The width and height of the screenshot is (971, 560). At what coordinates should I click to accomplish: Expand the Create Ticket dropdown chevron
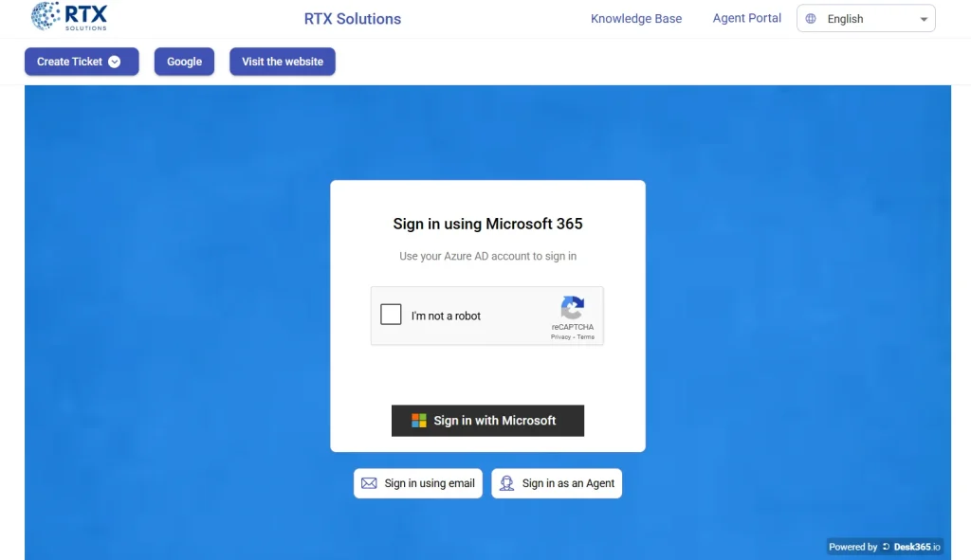pyautogui.click(x=115, y=60)
